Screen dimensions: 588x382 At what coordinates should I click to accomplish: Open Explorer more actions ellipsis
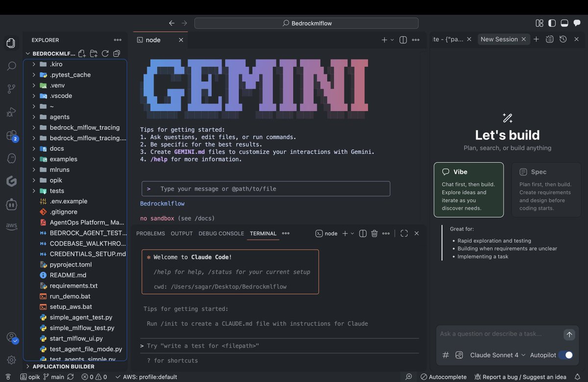(118, 40)
